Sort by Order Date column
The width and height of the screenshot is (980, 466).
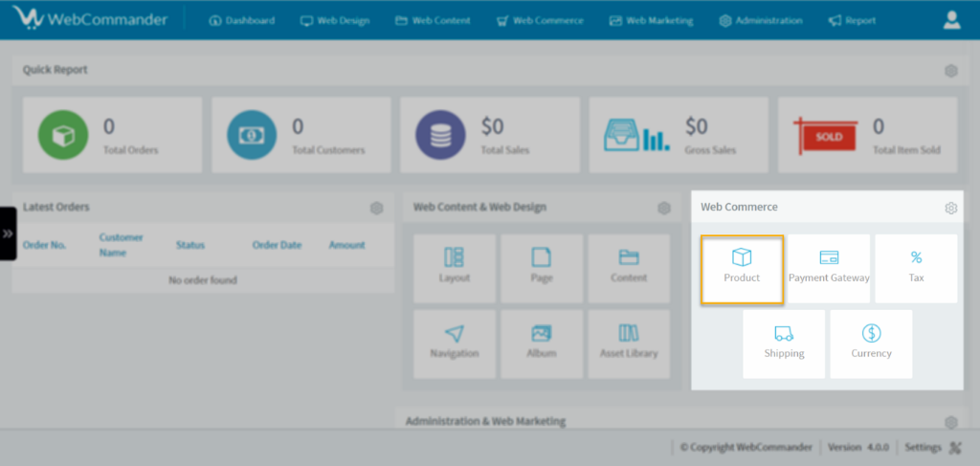(277, 245)
